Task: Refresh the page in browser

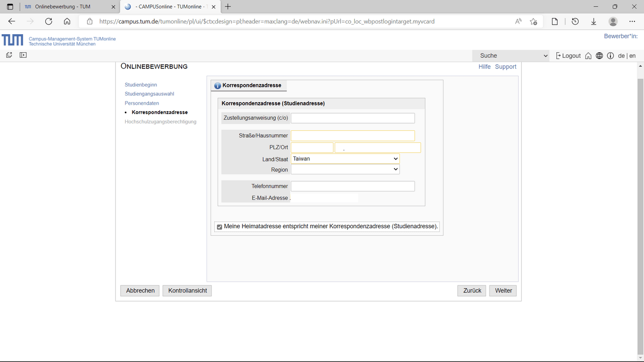Action: [x=48, y=22]
